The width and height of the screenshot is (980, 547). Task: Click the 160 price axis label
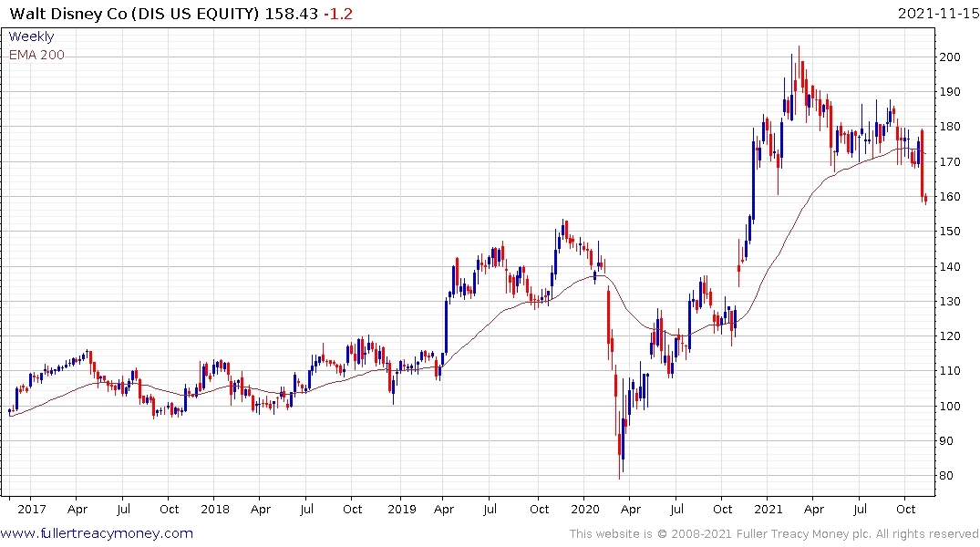[x=950, y=196]
